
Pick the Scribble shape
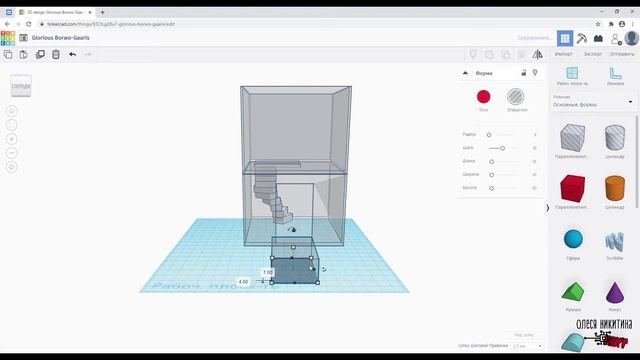tap(615, 241)
